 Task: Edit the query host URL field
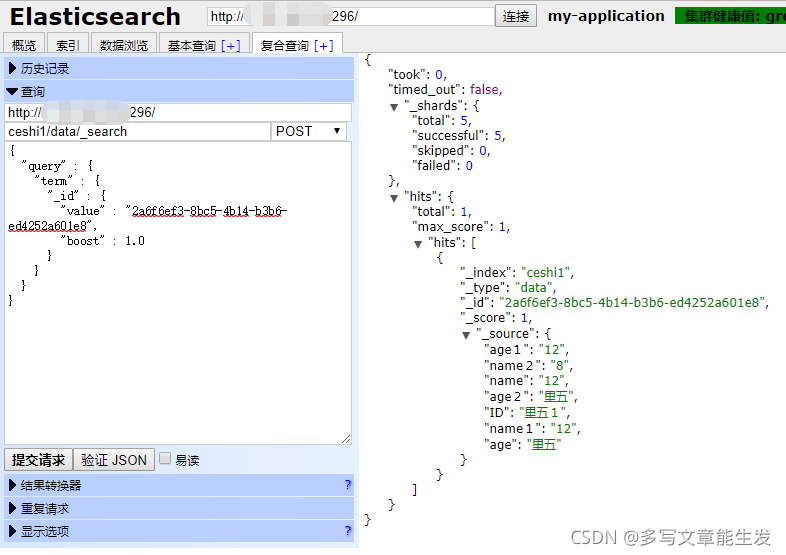click(178, 112)
